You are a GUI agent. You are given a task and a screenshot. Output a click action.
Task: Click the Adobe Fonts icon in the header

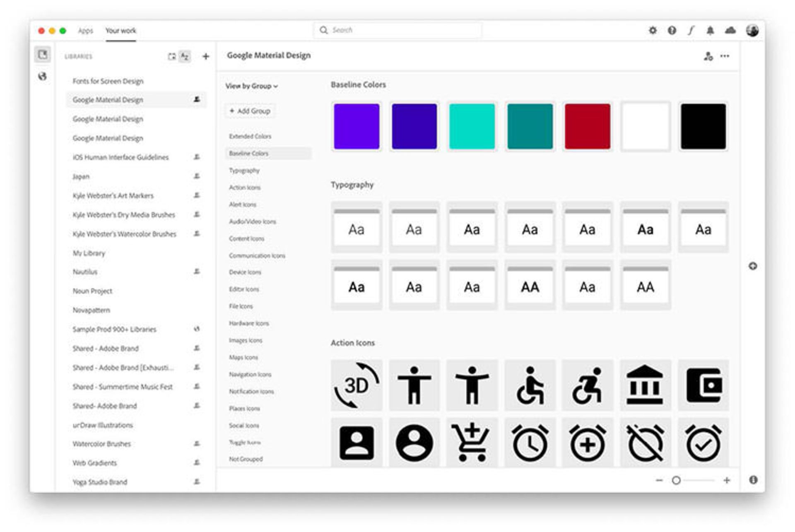point(691,30)
